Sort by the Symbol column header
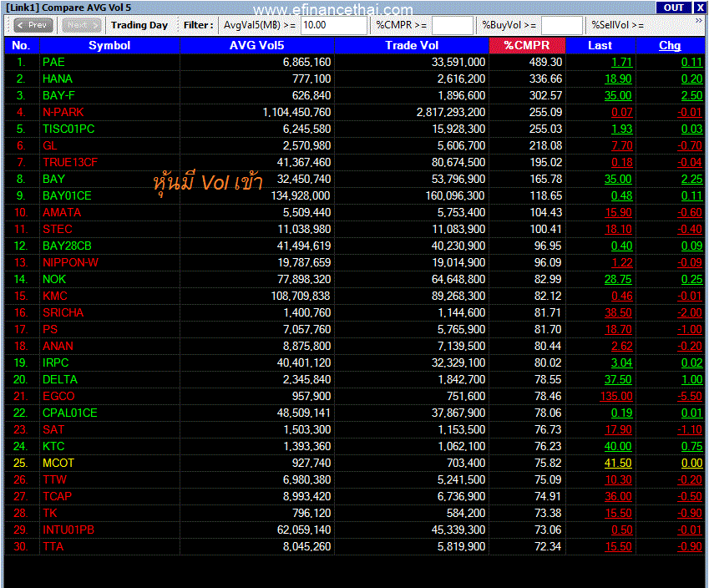Viewport: 709px width, 588px height. [x=109, y=45]
